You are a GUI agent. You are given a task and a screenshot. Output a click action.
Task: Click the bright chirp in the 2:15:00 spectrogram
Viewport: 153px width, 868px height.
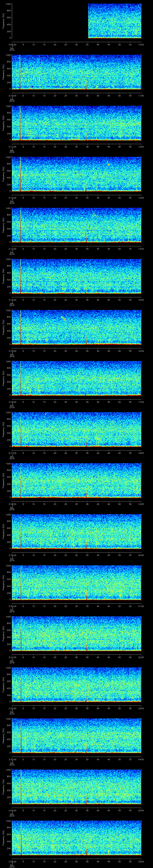pyautogui.click(x=63, y=318)
